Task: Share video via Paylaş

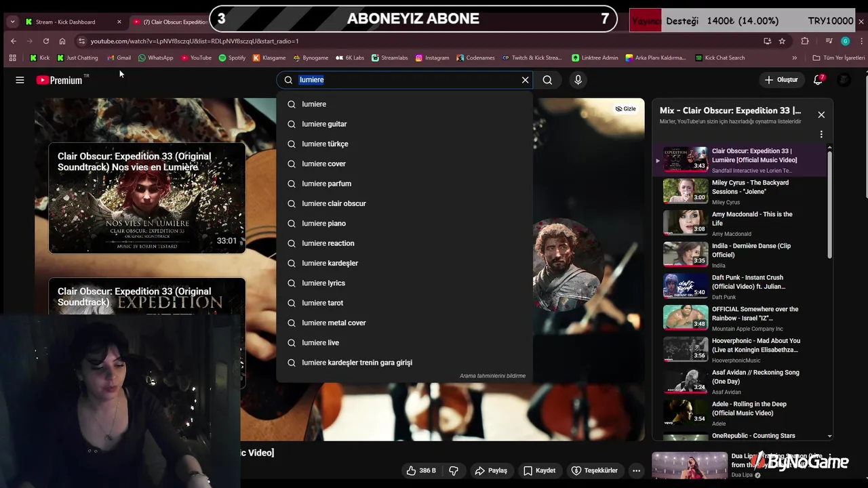Action: point(491,470)
